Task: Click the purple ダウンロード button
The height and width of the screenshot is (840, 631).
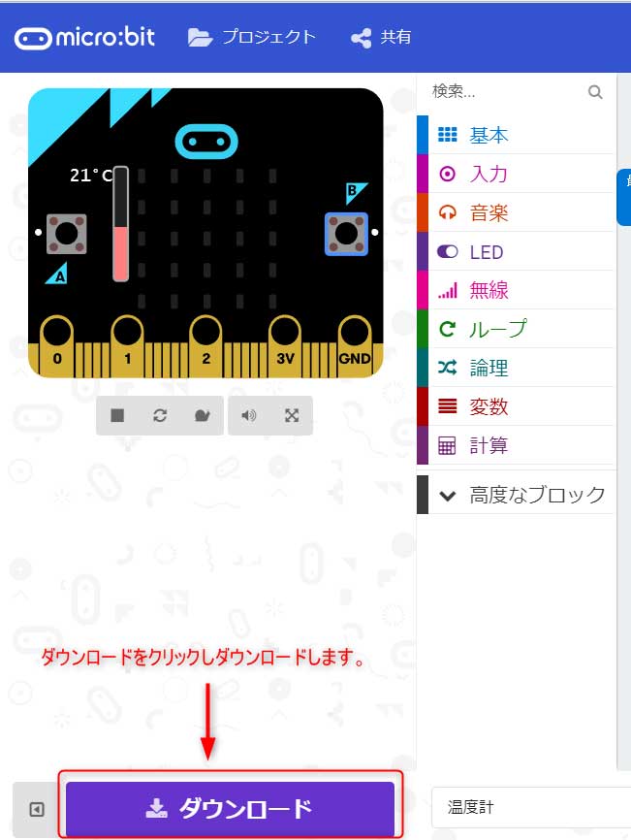Action: pyautogui.click(x=230, y=808)
